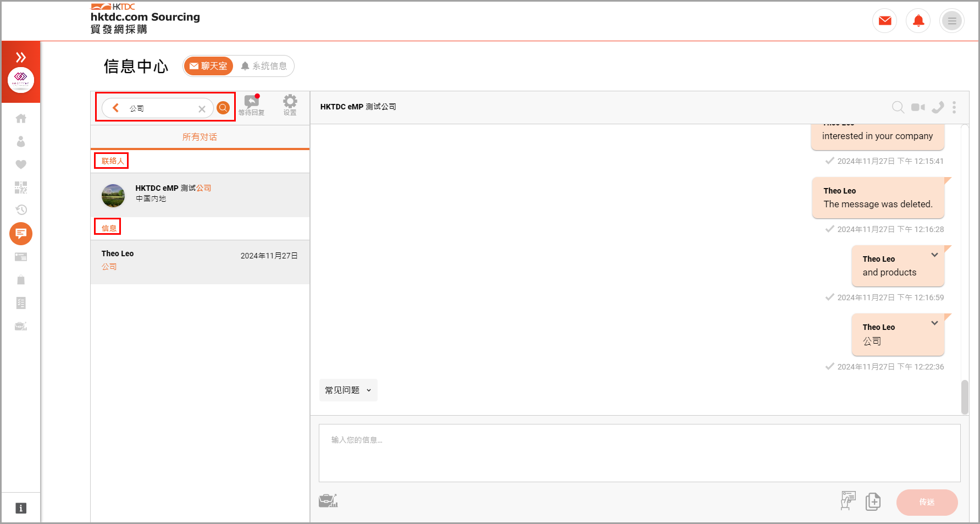Start a voice call with phone icon

(x=938, y=107)
